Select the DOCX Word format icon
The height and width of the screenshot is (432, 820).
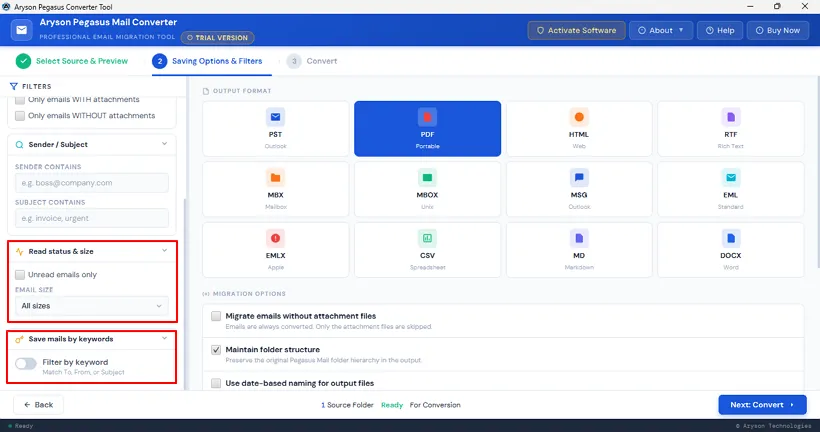pyautogui.click(x=731, y=238)
